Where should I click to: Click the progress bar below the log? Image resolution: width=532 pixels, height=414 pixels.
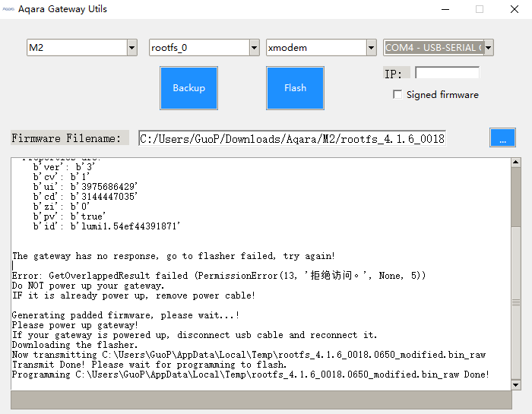pos(261,400)
